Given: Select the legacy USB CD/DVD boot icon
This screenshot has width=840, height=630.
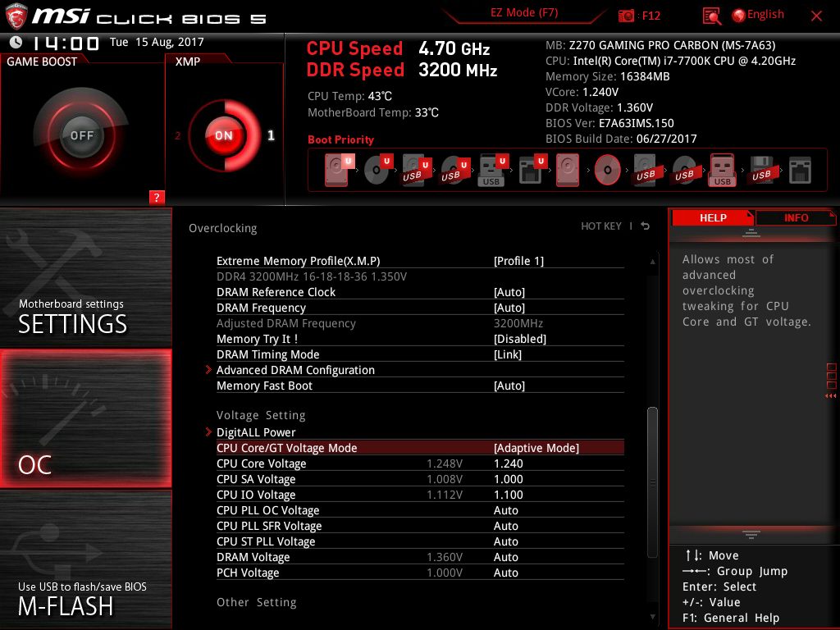Looking at the screenshot, I should [684, 170].
